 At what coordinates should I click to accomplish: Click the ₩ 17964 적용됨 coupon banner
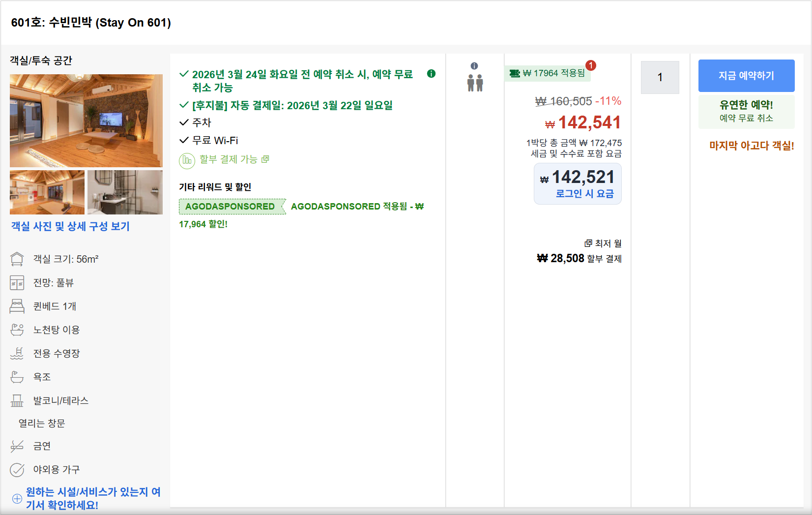[548, 73]
